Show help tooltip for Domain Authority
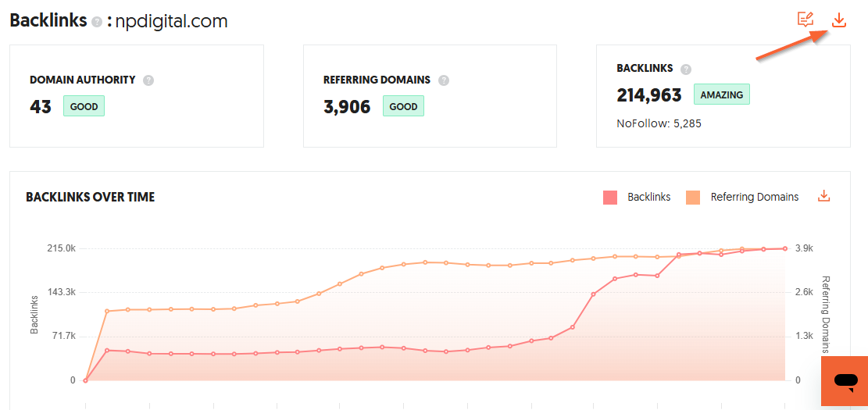868x410 pixels. 148,80
